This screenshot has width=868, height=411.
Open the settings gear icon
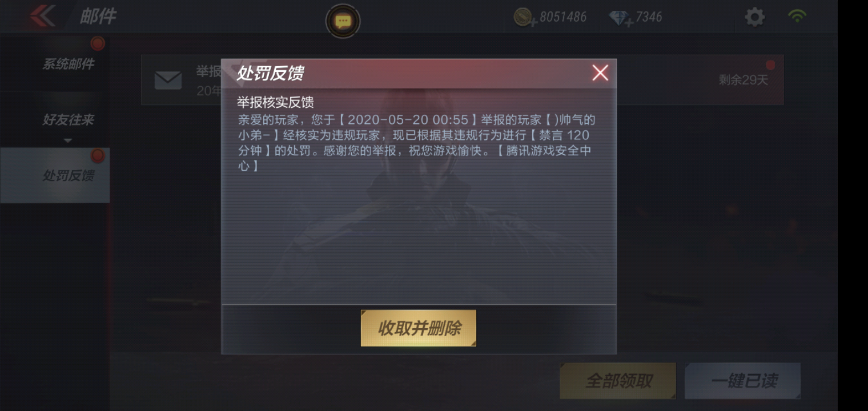click(x=755, y=17)
